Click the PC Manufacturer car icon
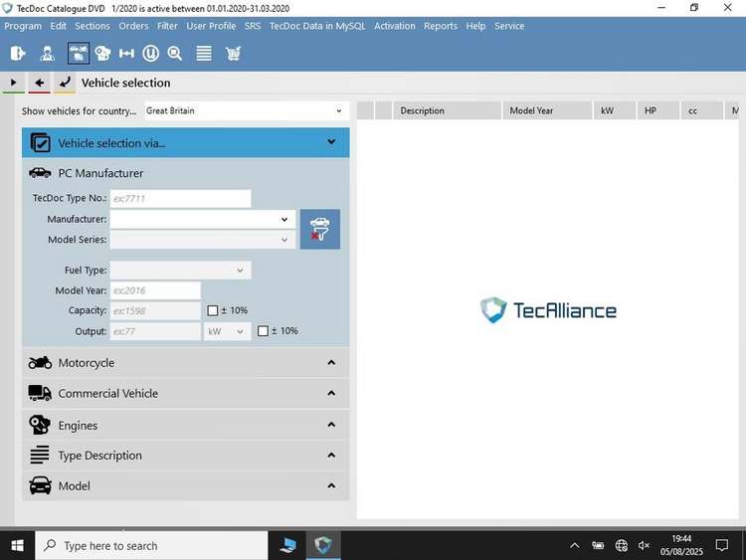The width and height of the screenshot is (746, 560). point(40,173)
